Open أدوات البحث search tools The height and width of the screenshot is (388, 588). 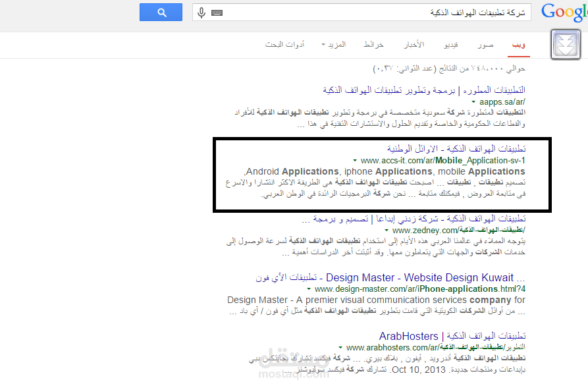coord(285,45)
